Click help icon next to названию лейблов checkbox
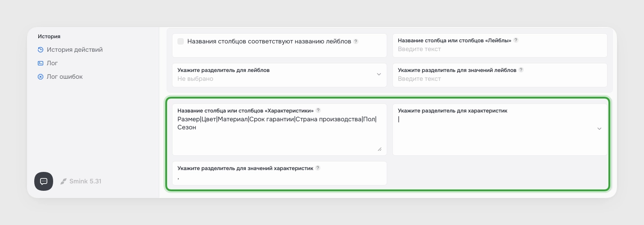Screen dimensions: 644x225 tap(356, 41)
